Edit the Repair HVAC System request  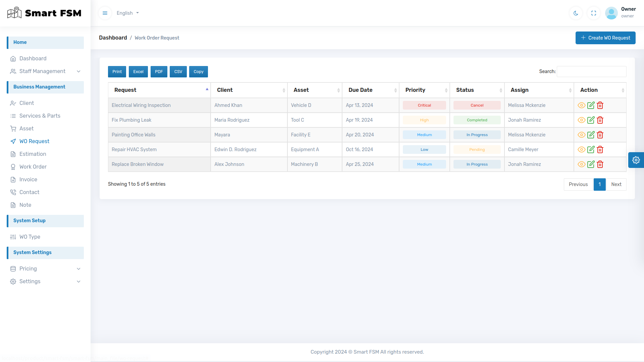591,149
